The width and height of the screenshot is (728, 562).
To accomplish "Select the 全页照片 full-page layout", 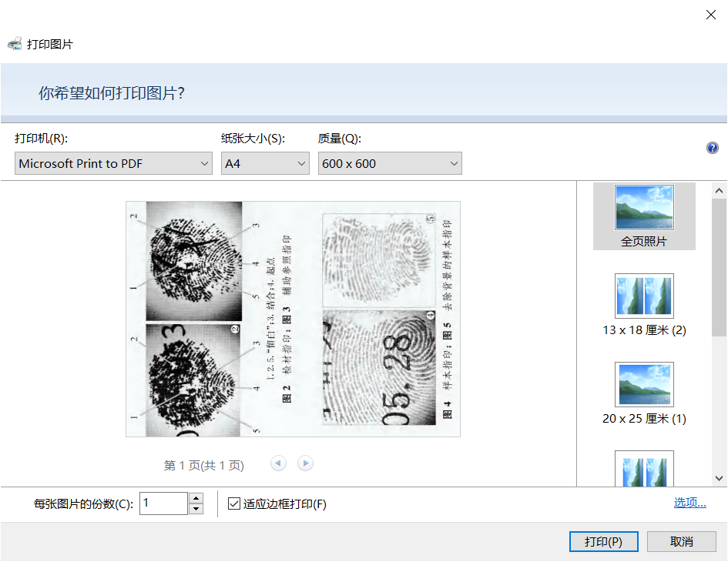I will (644, 206).
